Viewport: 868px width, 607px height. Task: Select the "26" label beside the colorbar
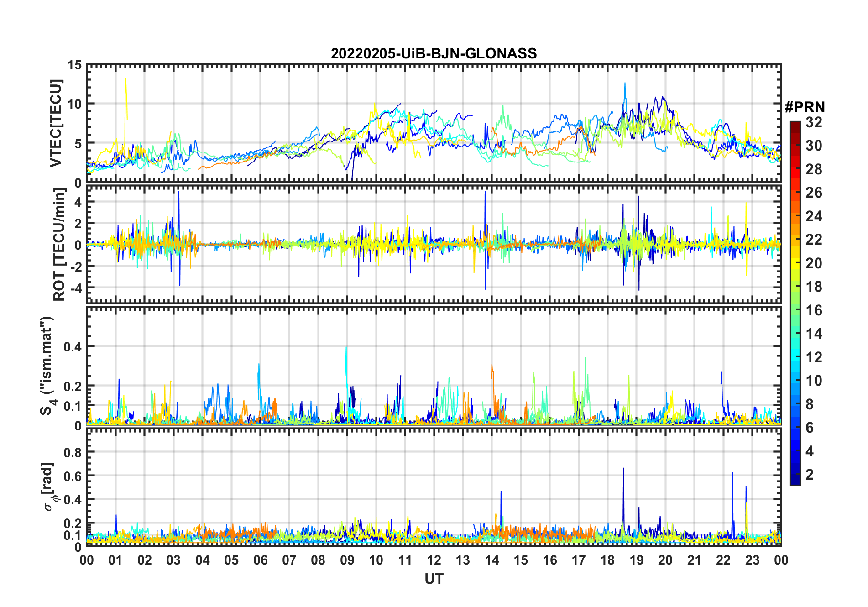[x=814, y=193]
